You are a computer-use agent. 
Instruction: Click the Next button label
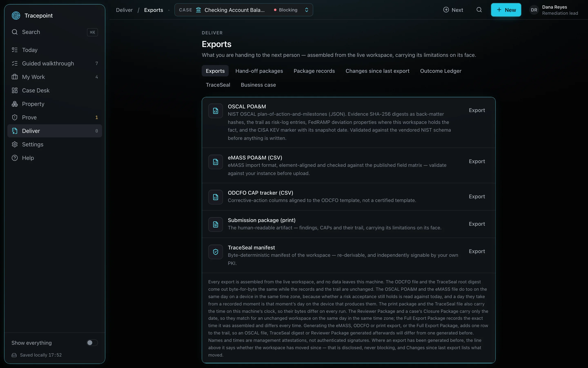click(x=457, y=10)
